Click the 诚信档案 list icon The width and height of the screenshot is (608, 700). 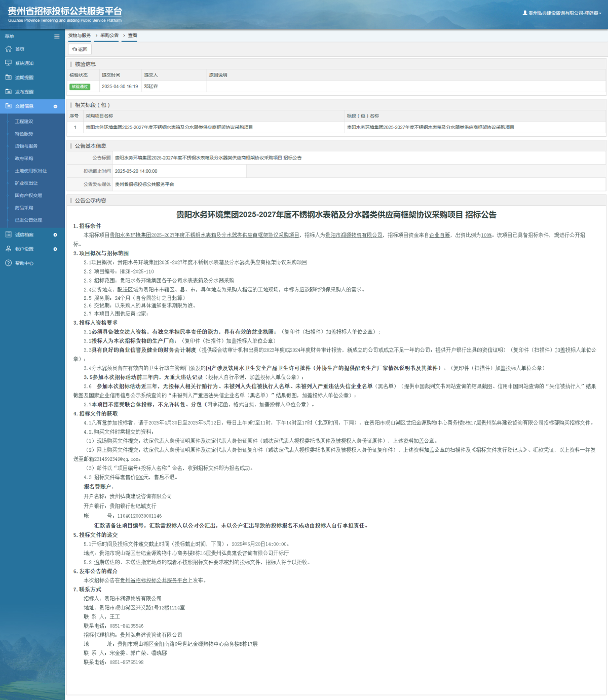[x=8, y=235]
